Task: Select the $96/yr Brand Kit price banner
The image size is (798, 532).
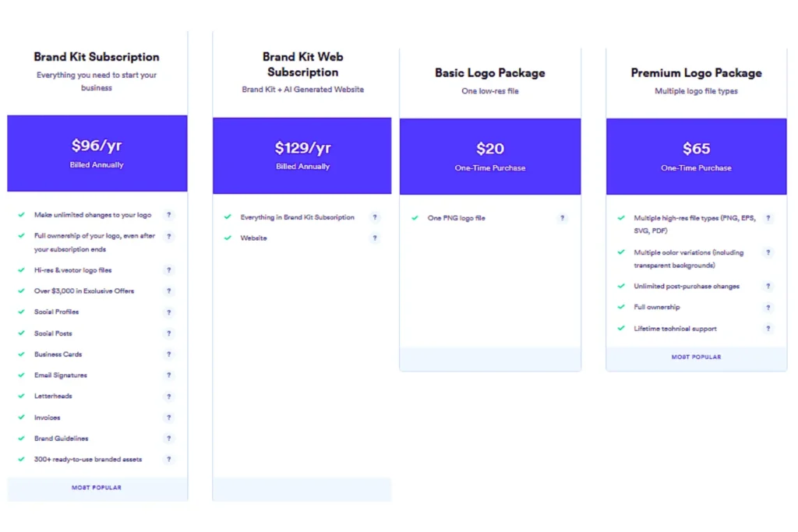Action: (x=97, y=153)
